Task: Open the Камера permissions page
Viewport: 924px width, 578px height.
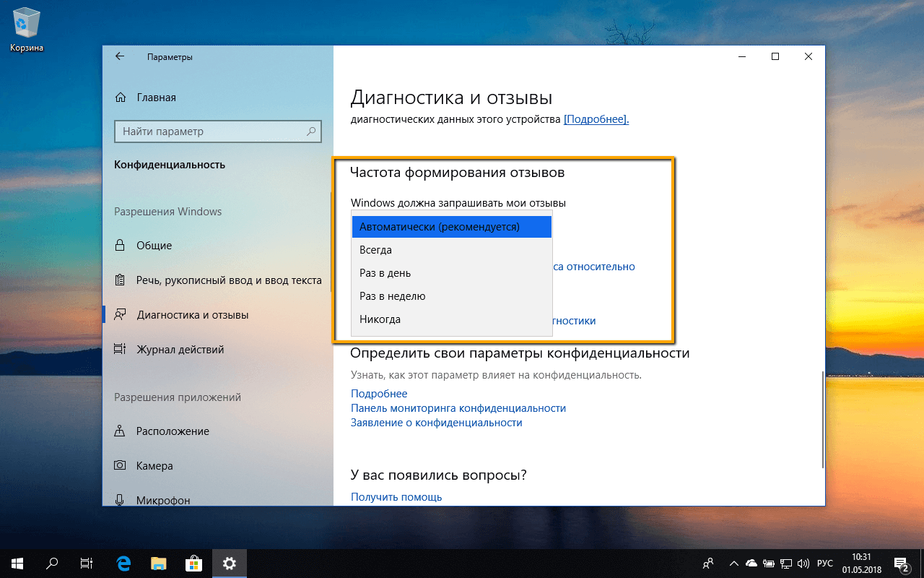Action: pos(217,466)
